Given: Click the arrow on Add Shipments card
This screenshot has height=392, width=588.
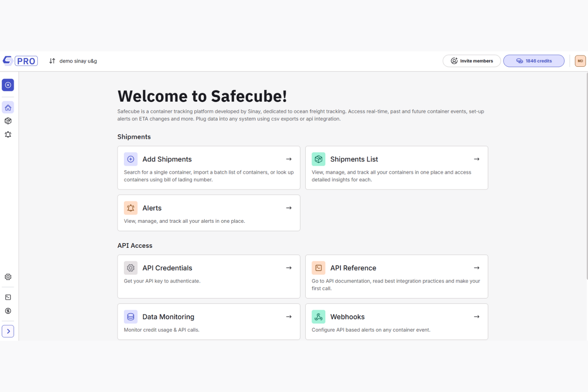Looking at the screenshot, I should pyautogui.click(x=289, y=159).
